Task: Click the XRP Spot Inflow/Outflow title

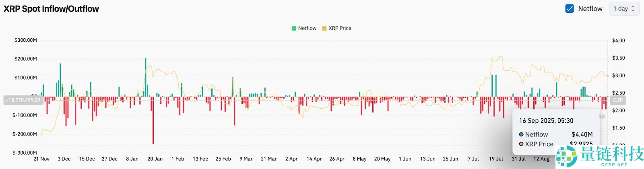Action: click(51, 8)
